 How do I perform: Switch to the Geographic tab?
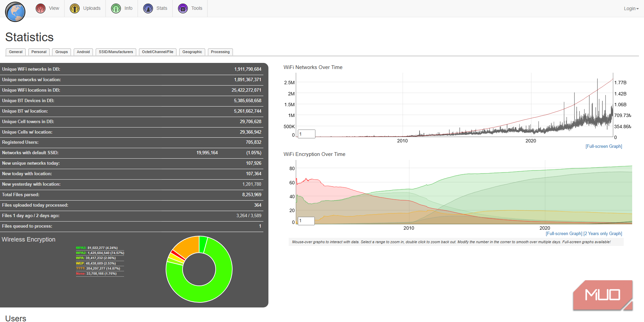click(192, 52)
